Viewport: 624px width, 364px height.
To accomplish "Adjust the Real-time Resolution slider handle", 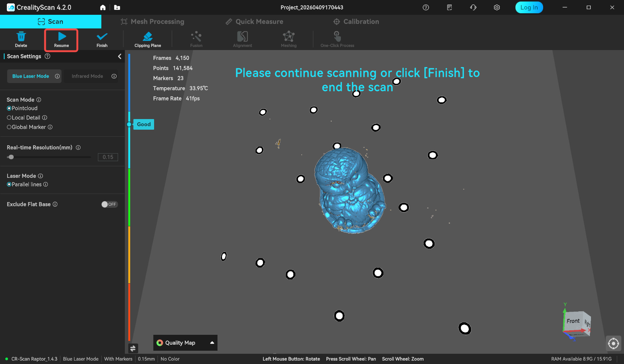I will [11, 157].
